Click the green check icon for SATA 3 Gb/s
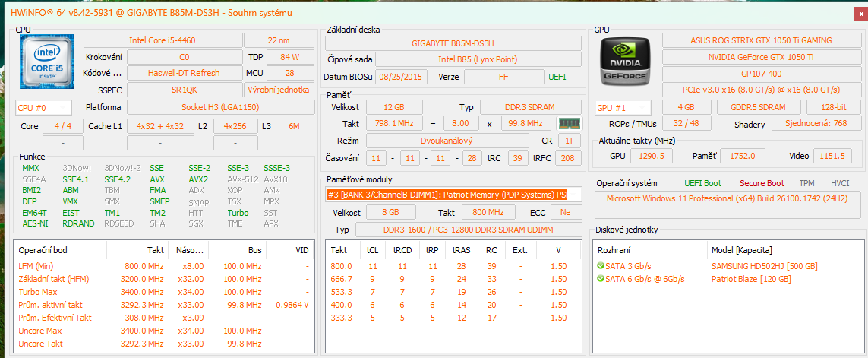The image size is (868, 358). pos(601,266)
